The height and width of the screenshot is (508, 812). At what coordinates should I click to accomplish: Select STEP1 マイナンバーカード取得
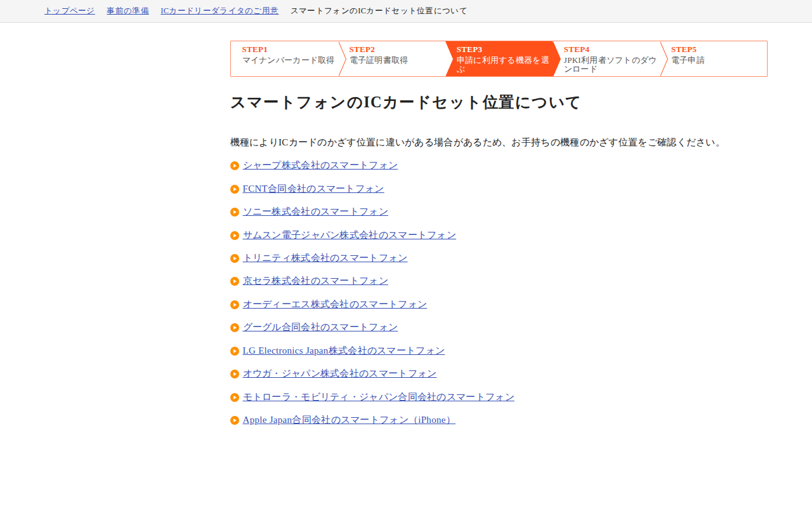point(285,58)
